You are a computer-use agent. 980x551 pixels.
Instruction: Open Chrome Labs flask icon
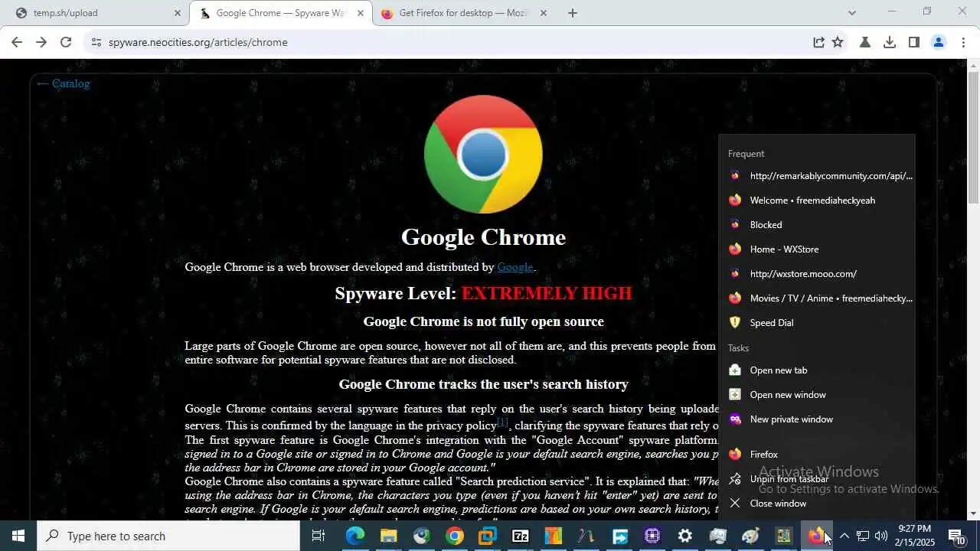(x=865, y=42)
